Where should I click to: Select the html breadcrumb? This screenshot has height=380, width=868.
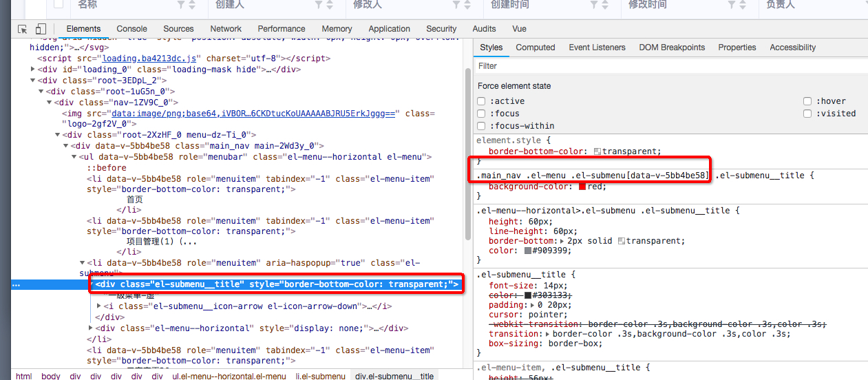coord(24,376)
